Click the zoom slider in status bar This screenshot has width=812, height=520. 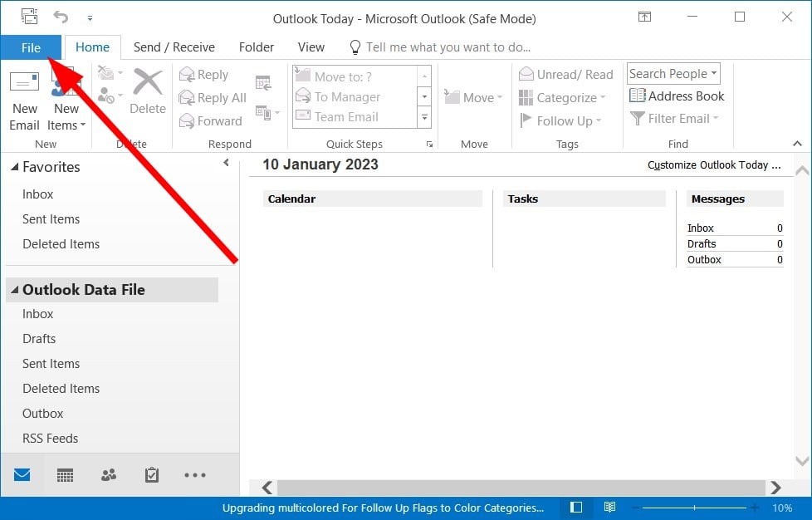coord(694,508)
